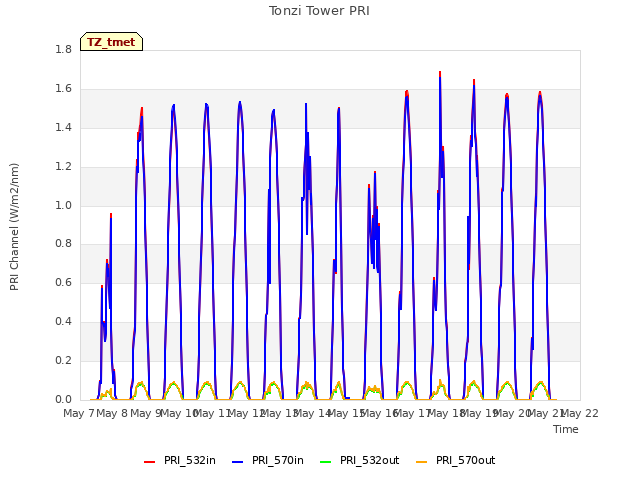Click the May 22 x-axis tick label
Image resolution: width=640 pixels, height=480 pixels.
click(x=580, y=413)
